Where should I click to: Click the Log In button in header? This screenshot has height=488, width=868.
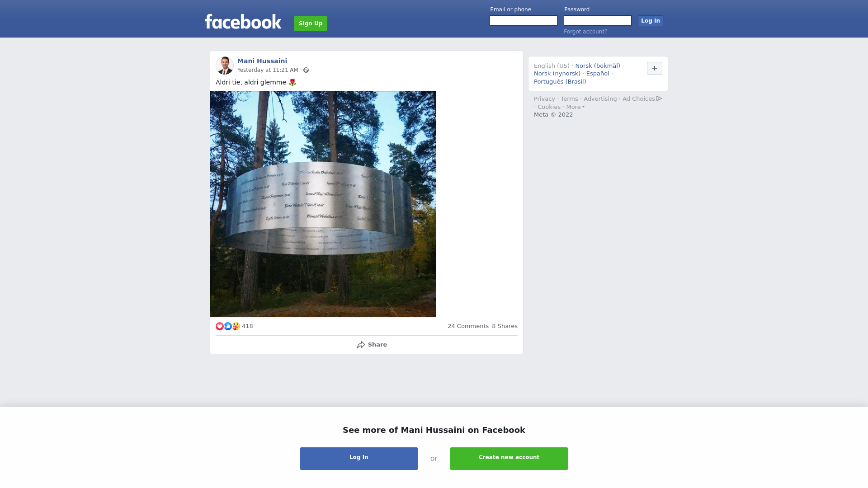(x=651, y=21)
